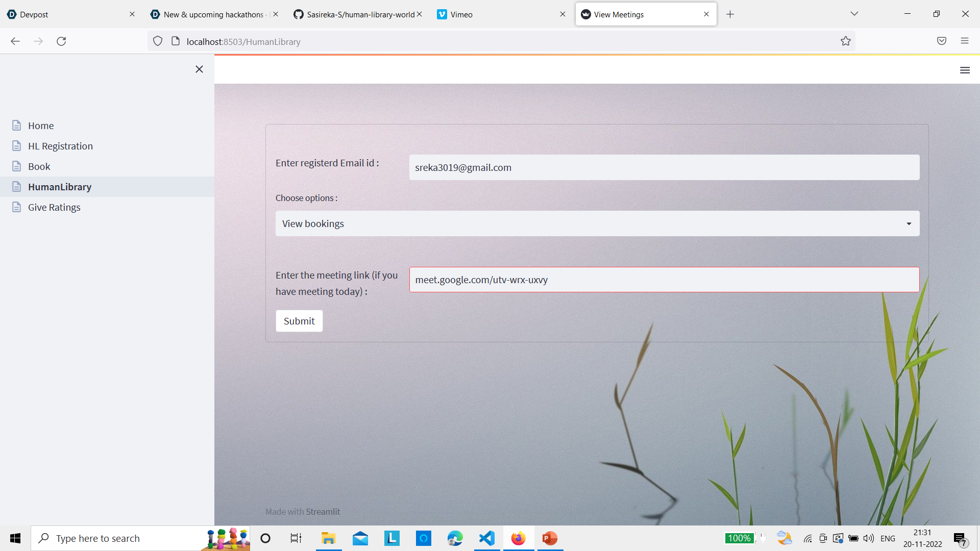
Task: Open the Streamlit hamburger menu
Action: pos(964,70)
